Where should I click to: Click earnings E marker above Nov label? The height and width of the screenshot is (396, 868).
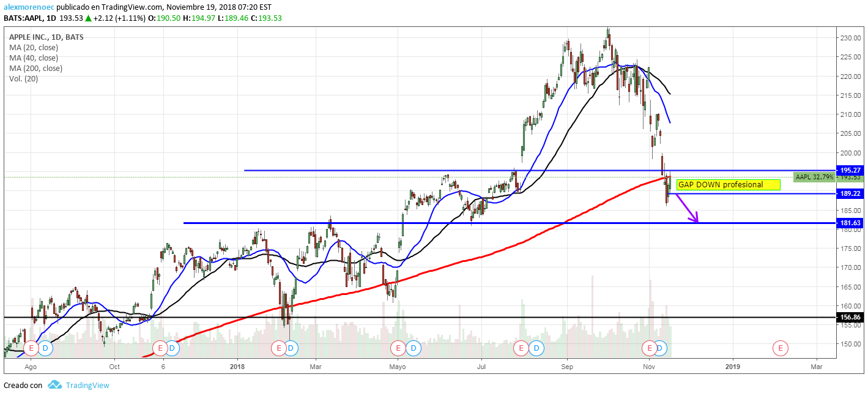[648, 348]
